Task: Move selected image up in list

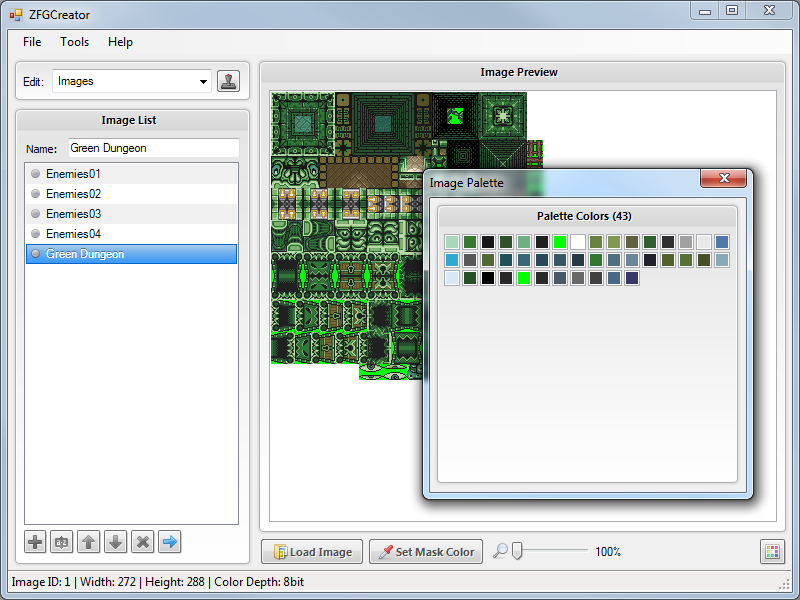Action: (x=89, y=542)
